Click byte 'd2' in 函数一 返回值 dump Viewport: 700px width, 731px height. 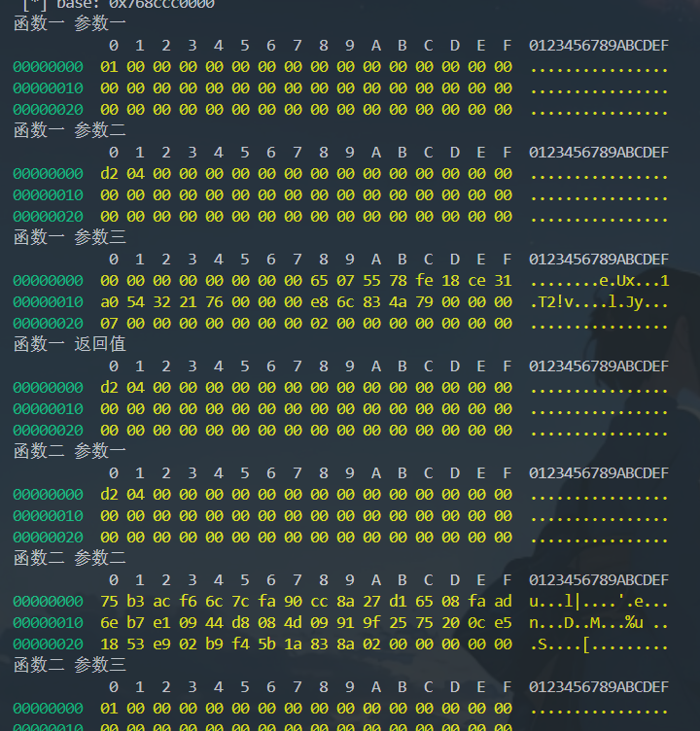pyautogui.click(x=109, y=388)
